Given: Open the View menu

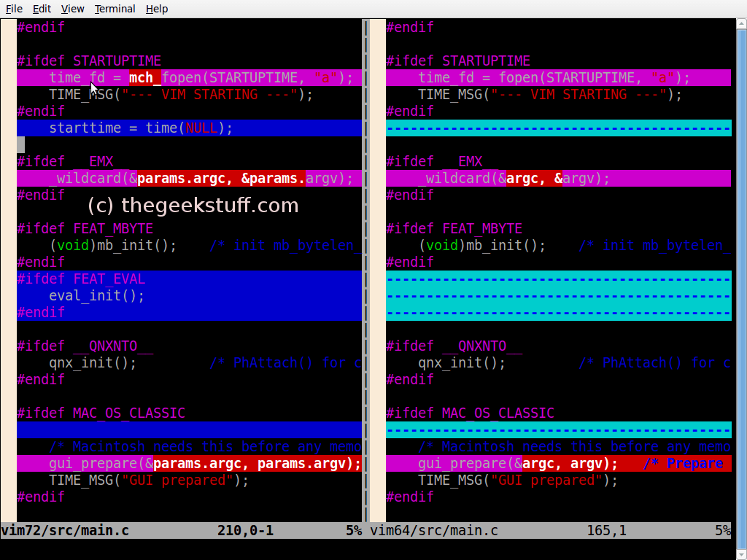Looking at the screenshot, I should tap(71, 8).
